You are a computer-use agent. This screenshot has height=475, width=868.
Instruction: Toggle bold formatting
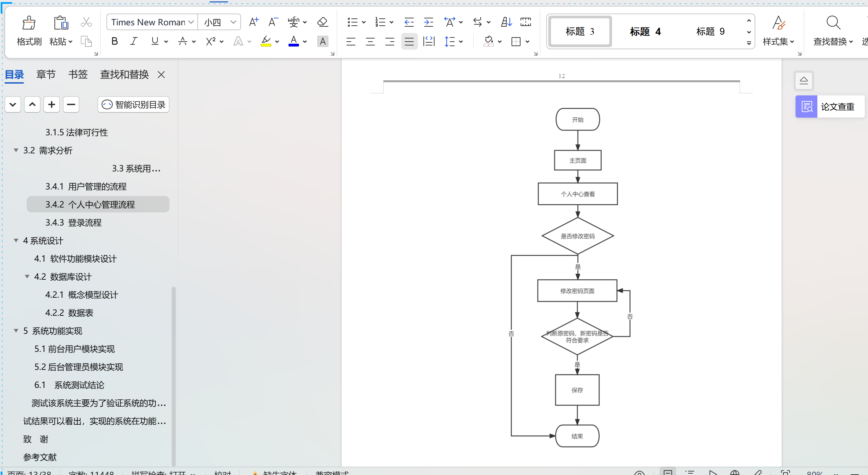pyautogui.click(x=114, y=41)
